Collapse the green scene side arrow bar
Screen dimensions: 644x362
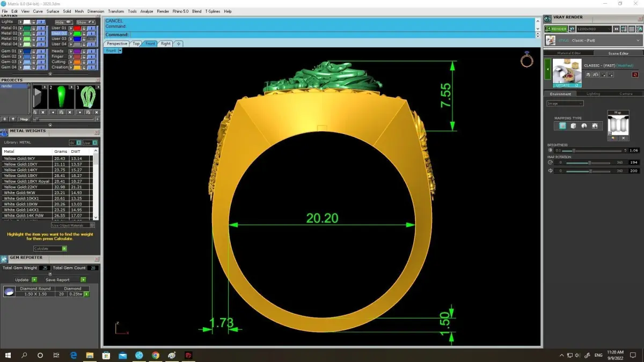[x=548, y=69]
